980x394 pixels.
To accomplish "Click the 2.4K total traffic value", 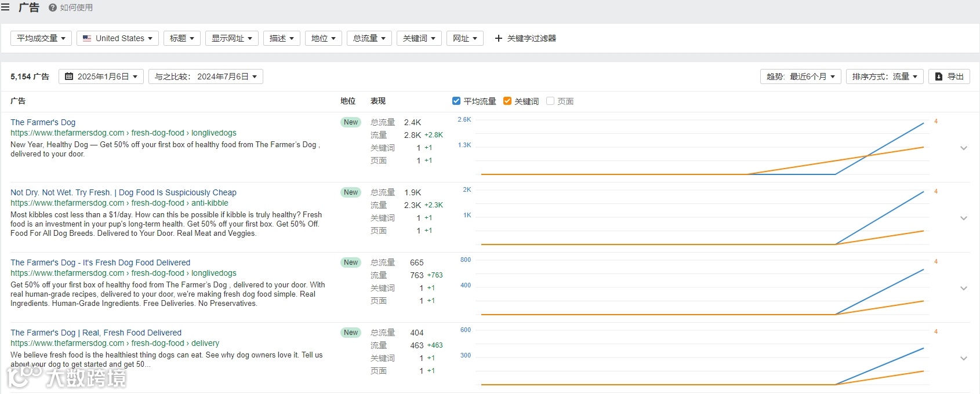I will 413,122.
